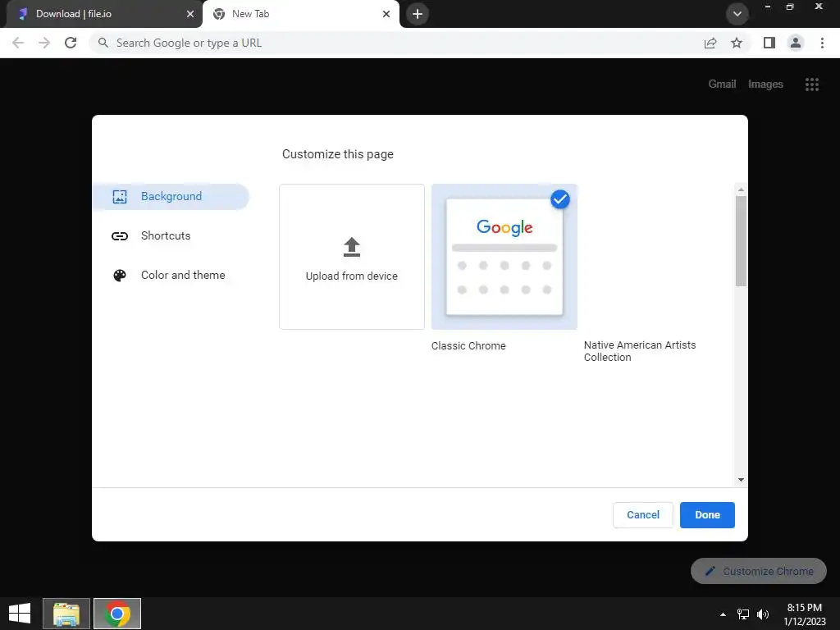Open a new tab with plus button
The image size is (840, 630).
(418, 14)
